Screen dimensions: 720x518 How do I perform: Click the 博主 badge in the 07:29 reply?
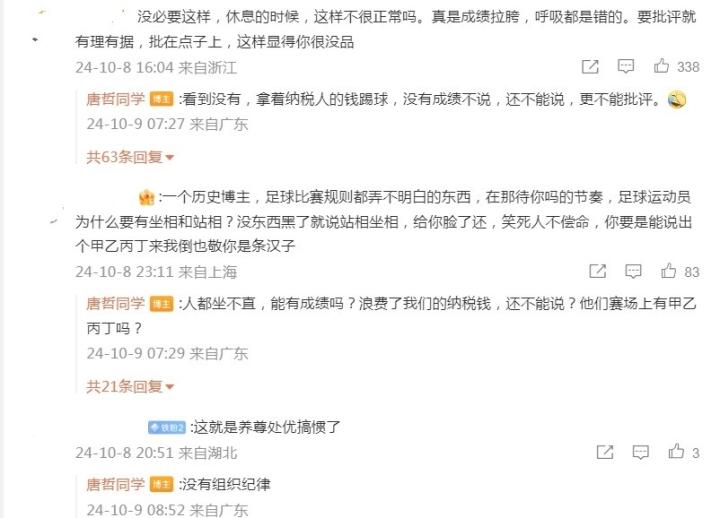coord(162,304)
